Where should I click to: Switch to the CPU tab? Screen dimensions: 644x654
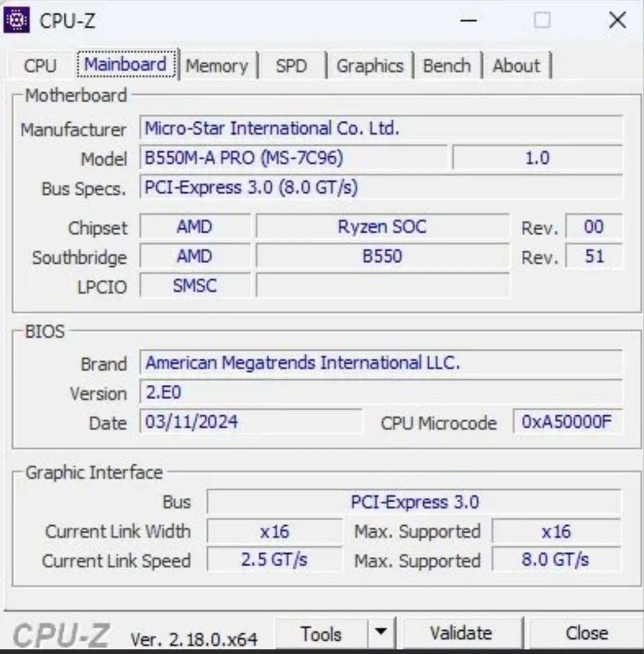click(x=40, y=65)
